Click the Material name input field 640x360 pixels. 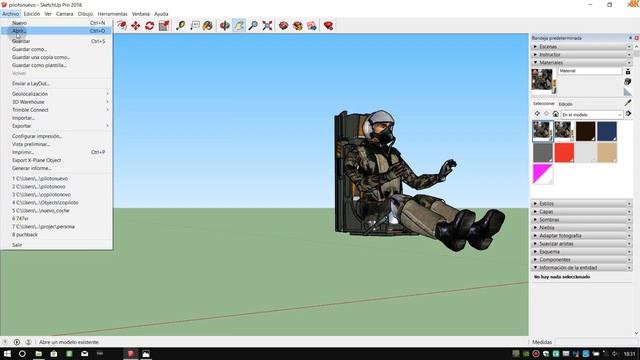pyautogui.click(x=590, y=71)
